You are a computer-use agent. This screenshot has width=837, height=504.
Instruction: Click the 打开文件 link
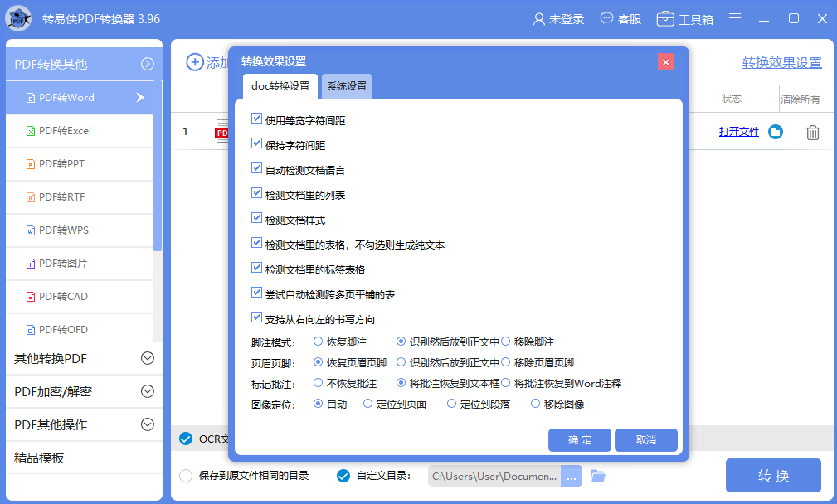pyautogui.click(x=738, y=132)
